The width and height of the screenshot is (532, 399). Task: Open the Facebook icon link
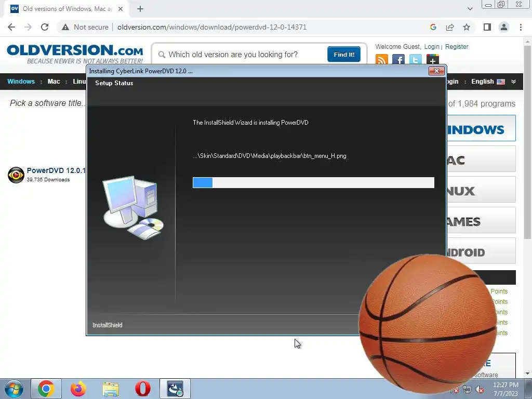pyautogui.click(x=398, y=60)
